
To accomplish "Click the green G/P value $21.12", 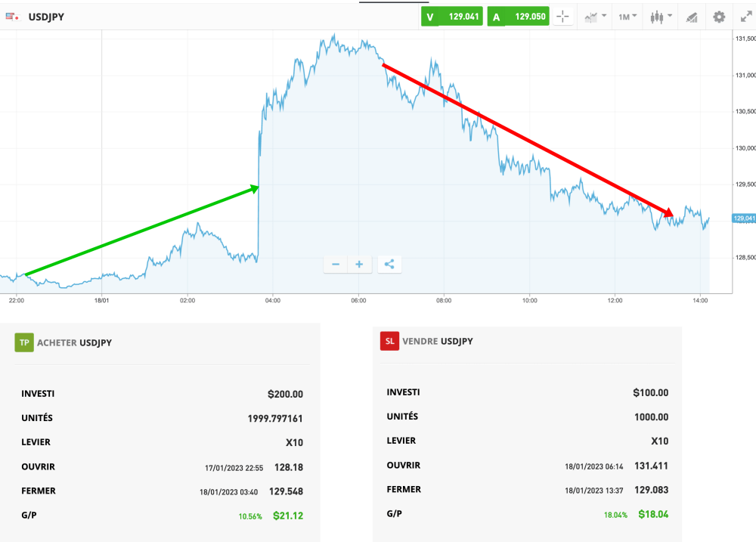I will point(288,516).
